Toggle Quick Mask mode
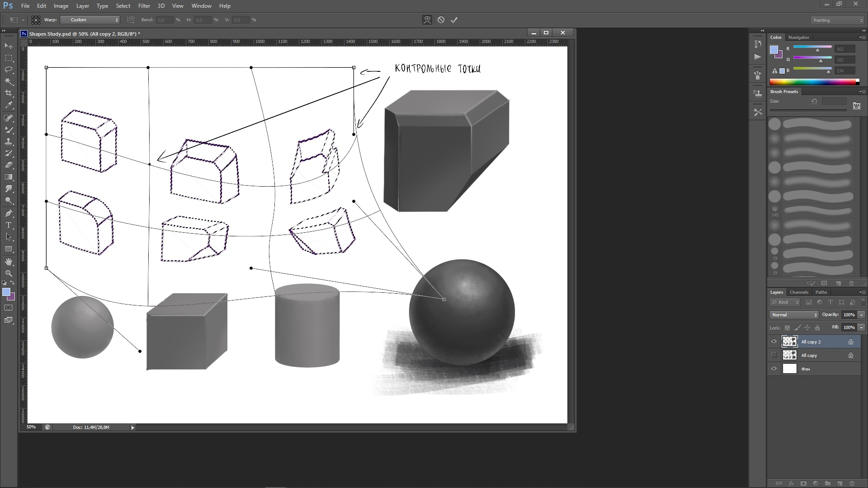 tap(9, 308)
